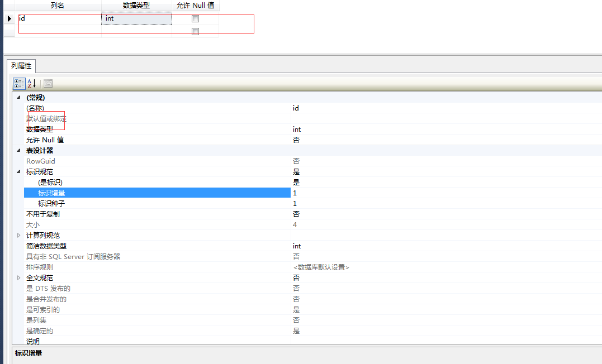The image size is (602, 364).
Task: Select the 是确定的 property
Action: click(x=157, y=331)
